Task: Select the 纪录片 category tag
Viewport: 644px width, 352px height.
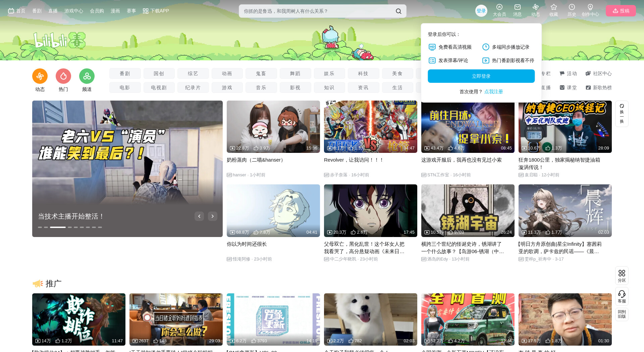Action: point(193,87)
